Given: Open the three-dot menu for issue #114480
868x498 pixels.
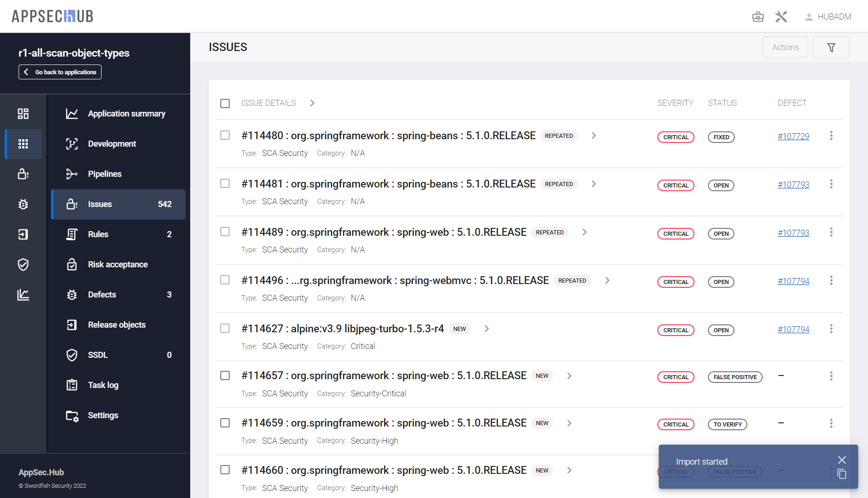Looking at the screenshot, I should pos(831,136).
